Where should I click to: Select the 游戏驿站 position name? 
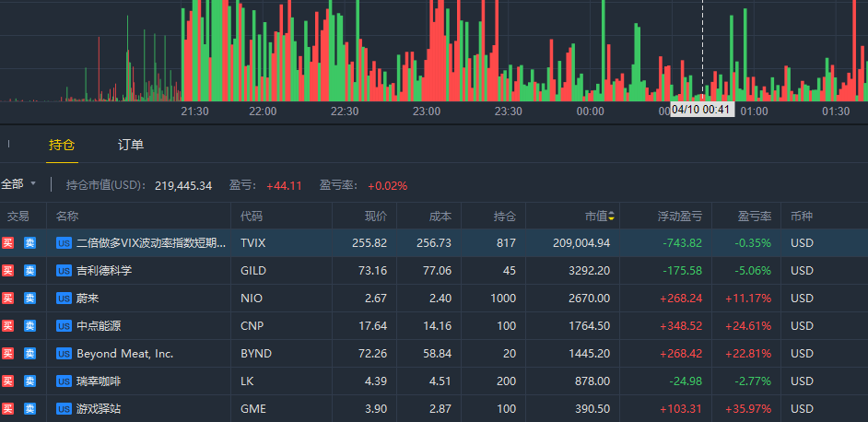click(99, 409)
